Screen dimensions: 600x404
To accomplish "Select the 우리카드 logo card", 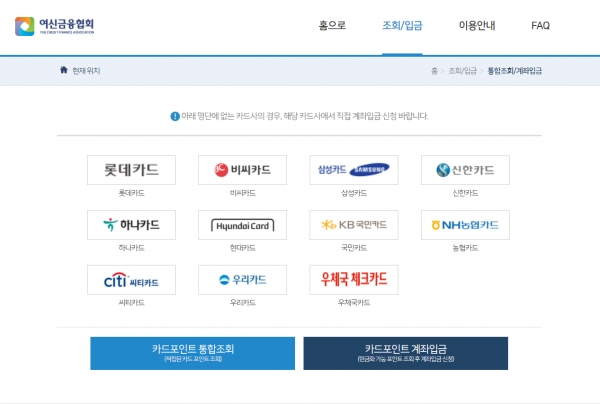I will click(x=242, y=280).
